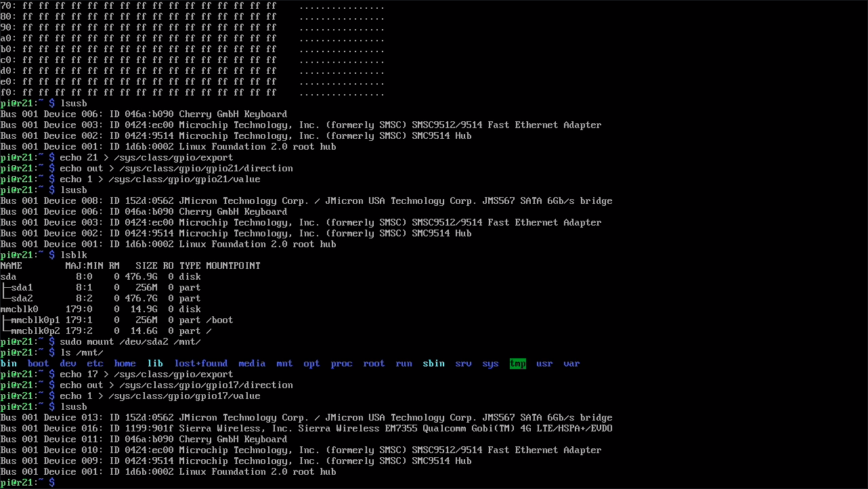
Task: Click the JMicron Device 013 line
Action: click(x=306, y=418)
